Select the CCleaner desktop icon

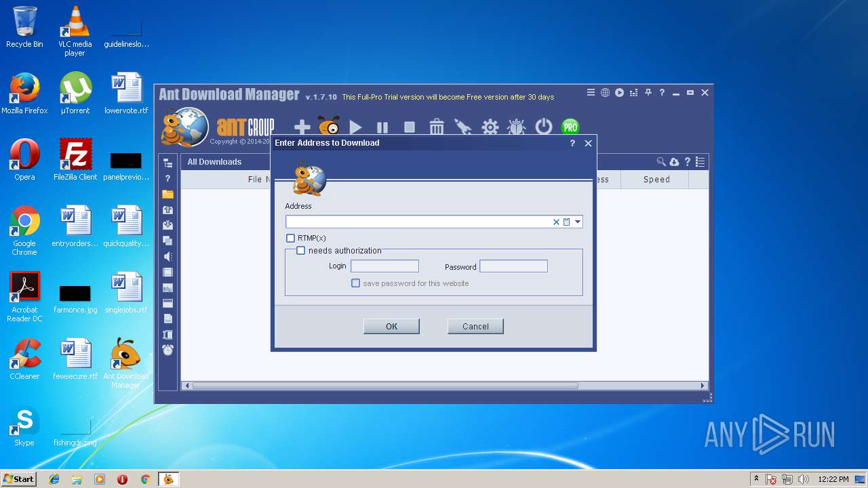point(24,359)
